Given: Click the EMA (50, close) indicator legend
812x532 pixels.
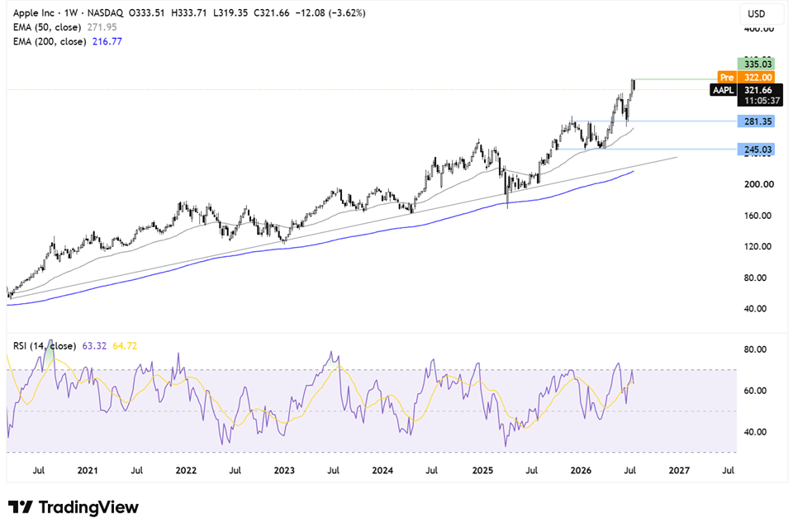Looking at the screenshot, I should [47, 27].
